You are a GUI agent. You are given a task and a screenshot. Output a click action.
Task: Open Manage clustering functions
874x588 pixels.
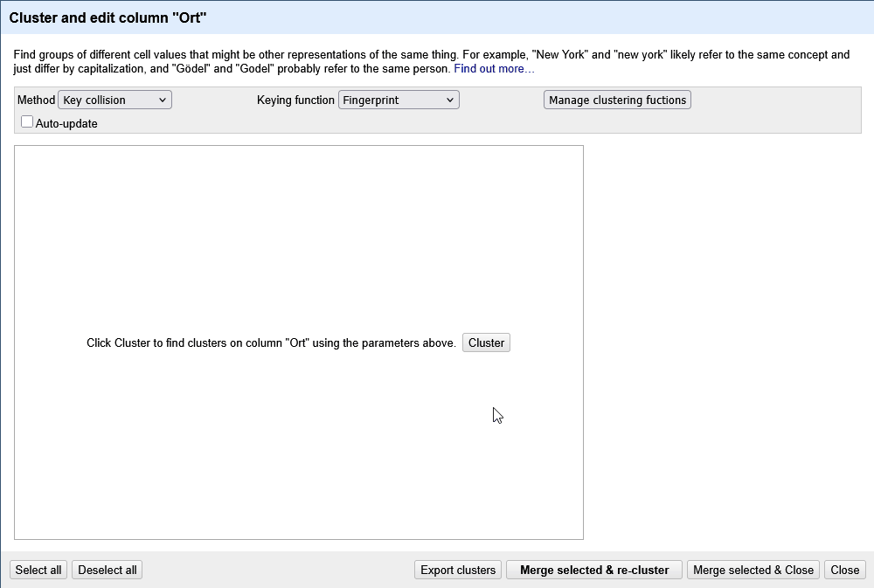pyautogui.click(x=617, y=99)
